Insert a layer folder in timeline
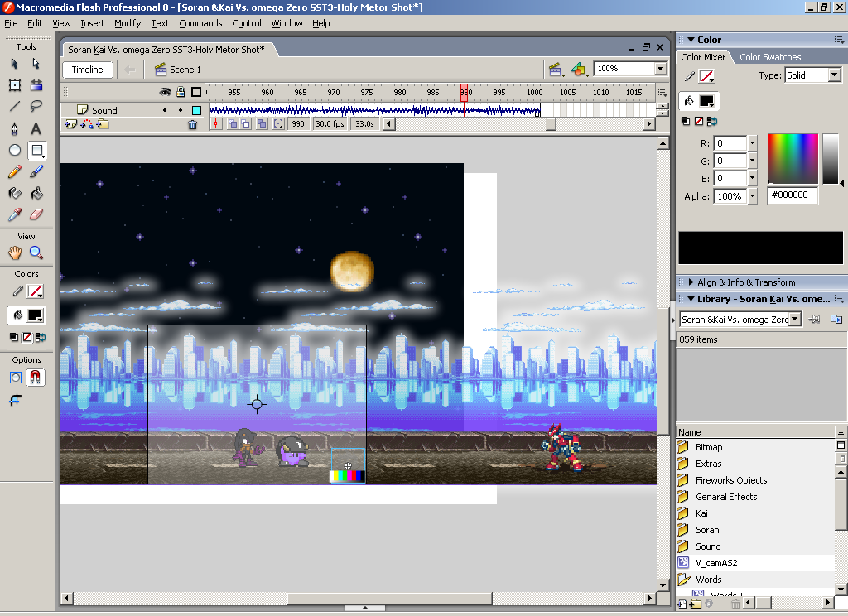This screenshot has height=616, width=848. coord(103,124)
